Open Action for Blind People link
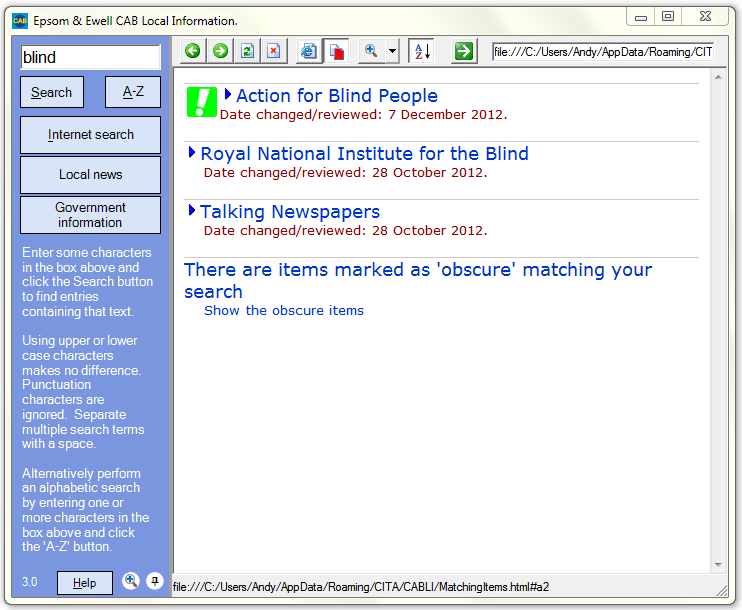 (x=337, y=96)
